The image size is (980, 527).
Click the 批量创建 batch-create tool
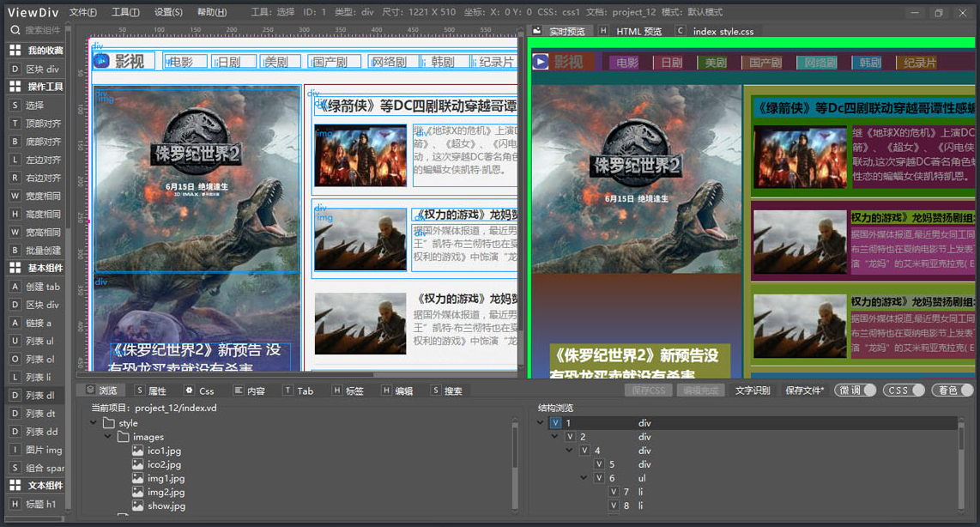(x=39, y=247)
